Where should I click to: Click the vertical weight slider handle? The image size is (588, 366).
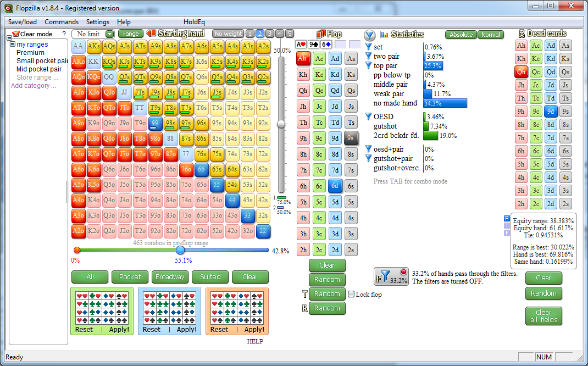tap(281, 124)
